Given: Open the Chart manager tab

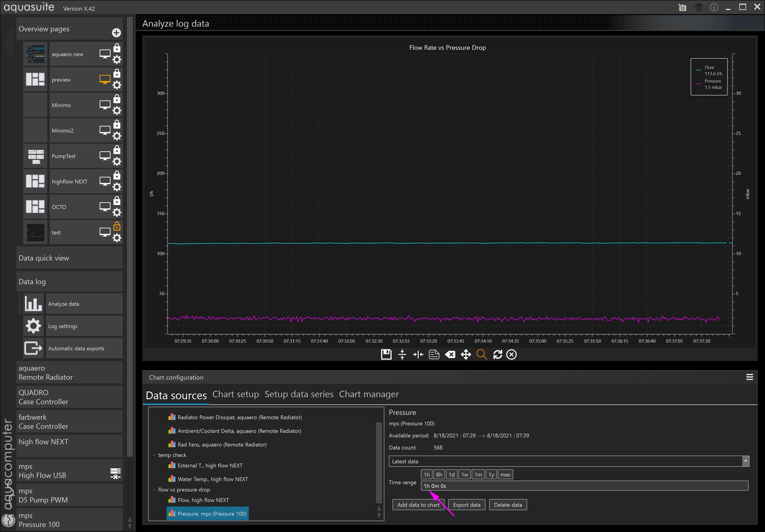Looking at the screenshot, I should click(368, 394).
